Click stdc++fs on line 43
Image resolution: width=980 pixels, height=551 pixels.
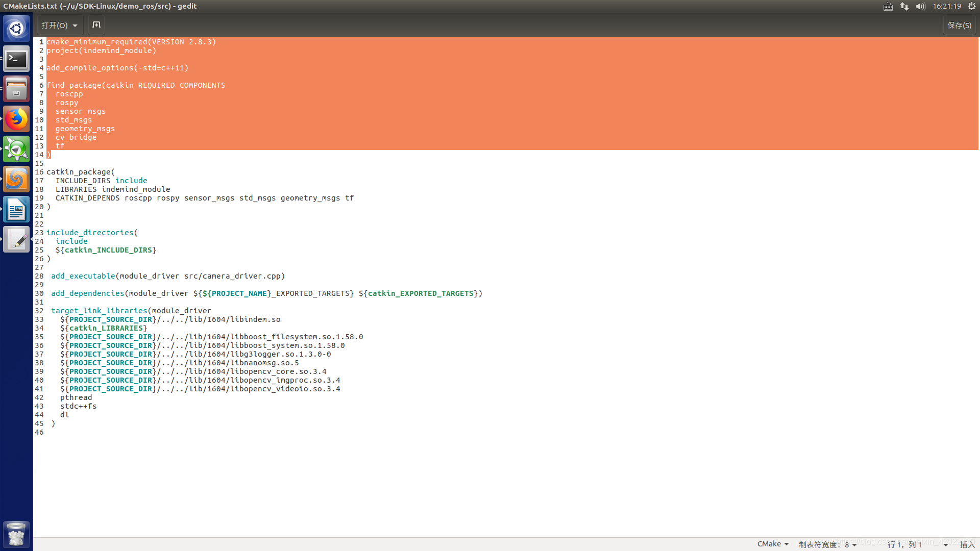coord(79,406)
